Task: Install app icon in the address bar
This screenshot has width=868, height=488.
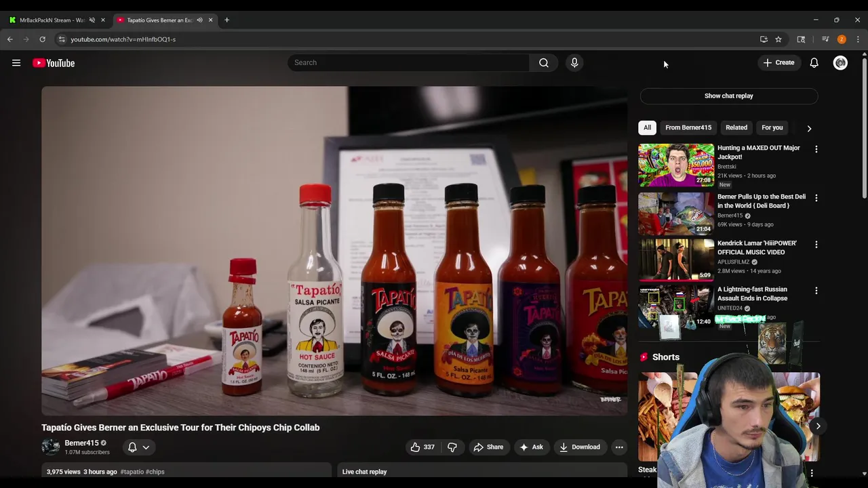Action: click(x=764, y=39)
